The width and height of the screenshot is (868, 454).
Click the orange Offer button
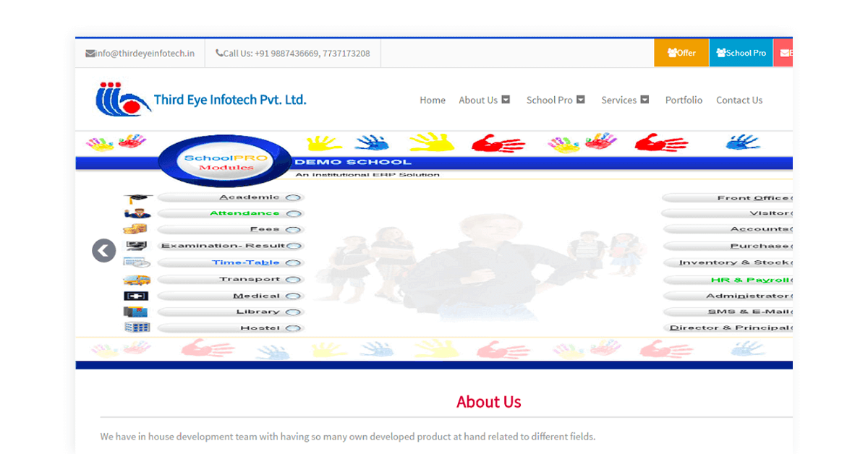(x=681, y=53)
